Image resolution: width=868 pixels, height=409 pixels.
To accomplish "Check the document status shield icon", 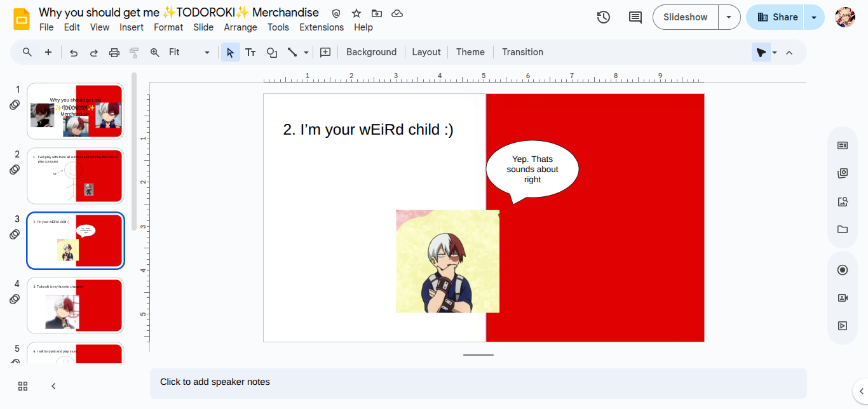I will coord(336,13).
